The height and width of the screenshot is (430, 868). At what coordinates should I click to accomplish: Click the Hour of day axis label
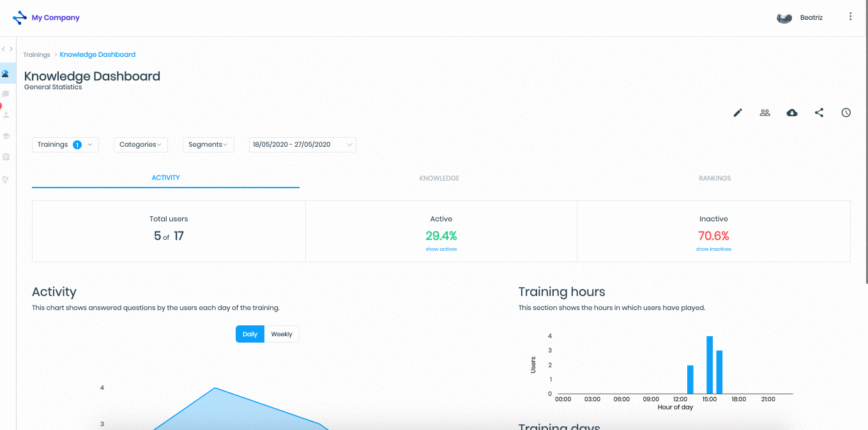675,407
